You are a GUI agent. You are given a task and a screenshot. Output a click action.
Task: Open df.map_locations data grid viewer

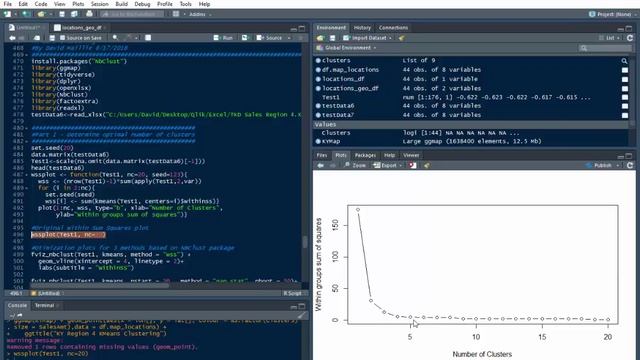[x=625, y=70]
